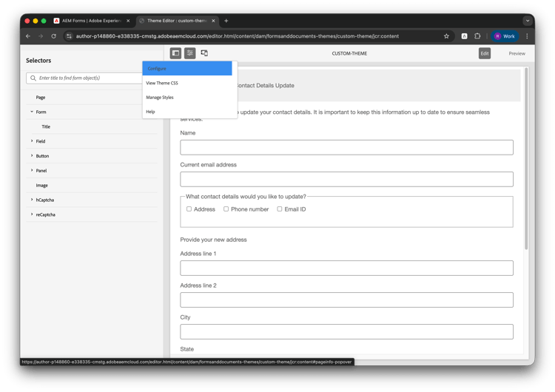
Task: Open the Adobe extension icon
Action: [x=464, y=36]
